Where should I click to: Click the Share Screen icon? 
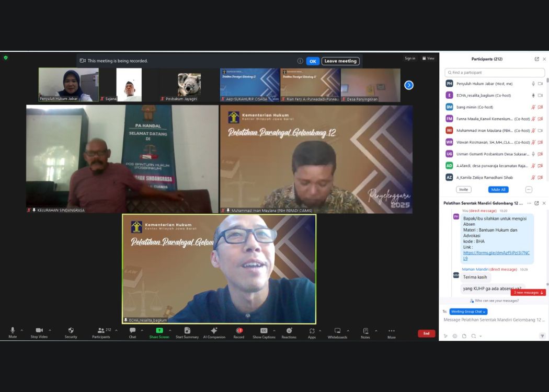(x=159, y=331)
